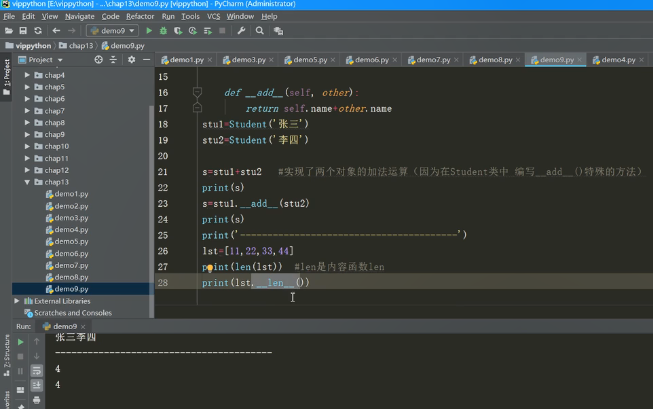Click the Save All toolbar icon
The width and height of the screenshot is (653, 409).
point(23,31)
